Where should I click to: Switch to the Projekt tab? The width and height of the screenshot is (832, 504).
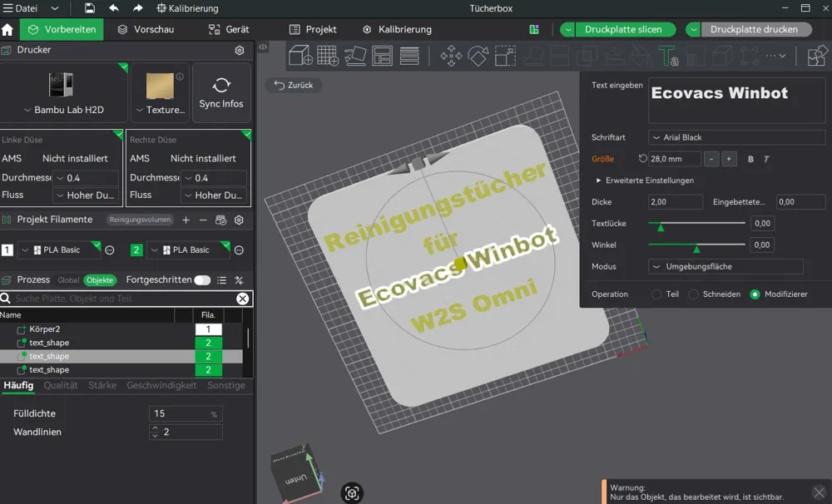[x=313, y=30]
